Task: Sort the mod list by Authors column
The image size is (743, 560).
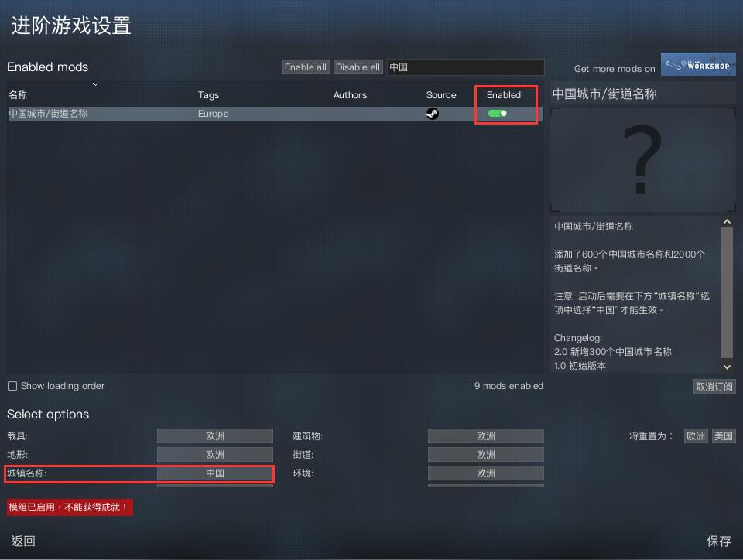Action: (350, 95)
